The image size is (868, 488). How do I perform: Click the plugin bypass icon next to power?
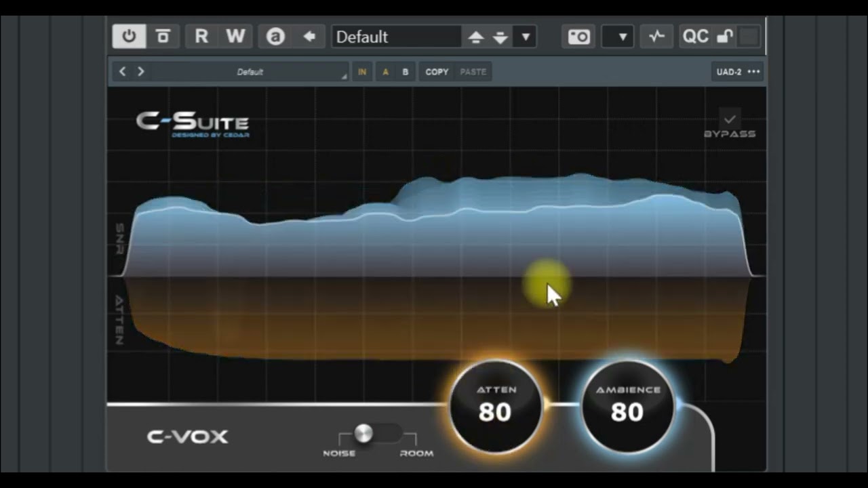click(163, 37)
